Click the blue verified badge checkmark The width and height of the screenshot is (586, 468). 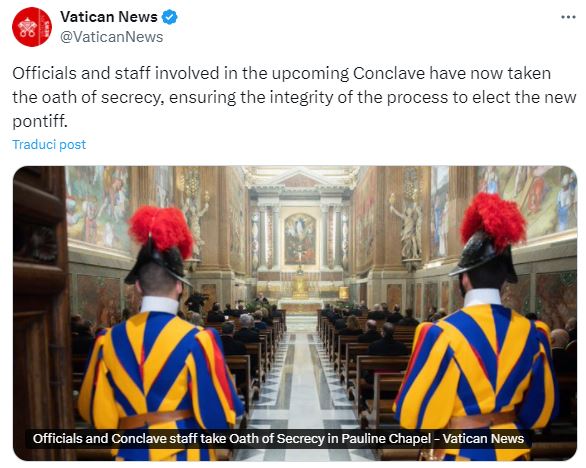coord(170,17)
